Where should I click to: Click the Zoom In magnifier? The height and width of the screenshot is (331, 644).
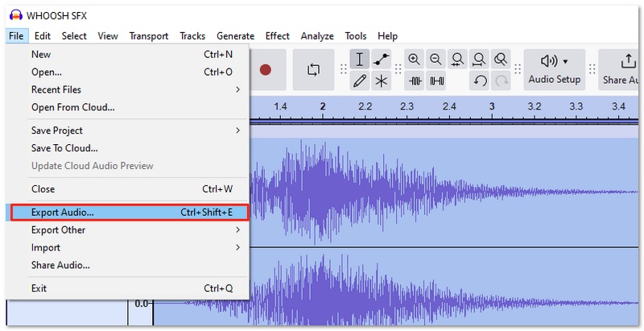415,60
